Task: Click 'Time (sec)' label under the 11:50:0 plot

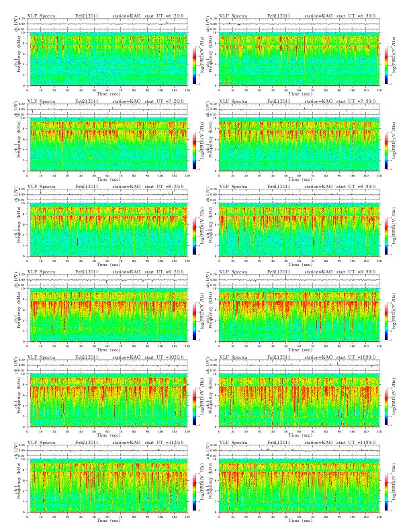Action: 300,520
